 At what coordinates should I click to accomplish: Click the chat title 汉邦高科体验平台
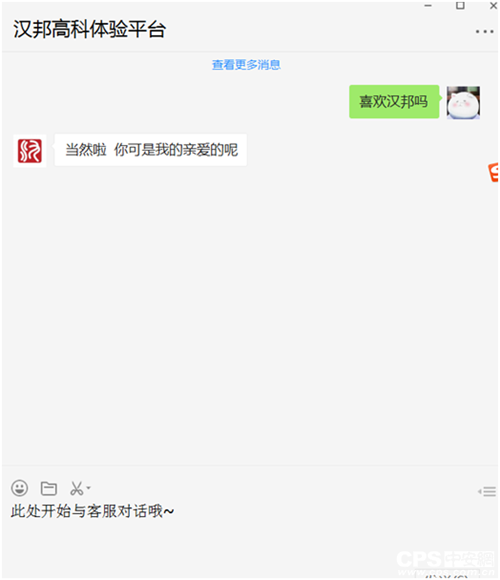click(89, 29)
